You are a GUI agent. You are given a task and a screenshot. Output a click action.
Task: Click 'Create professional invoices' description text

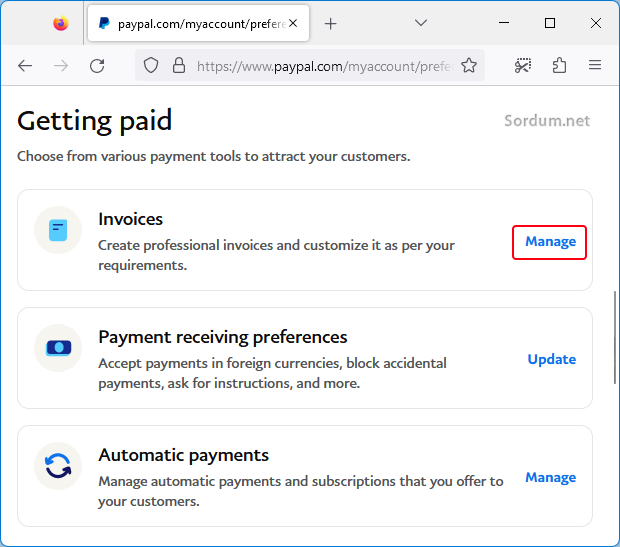276,255
